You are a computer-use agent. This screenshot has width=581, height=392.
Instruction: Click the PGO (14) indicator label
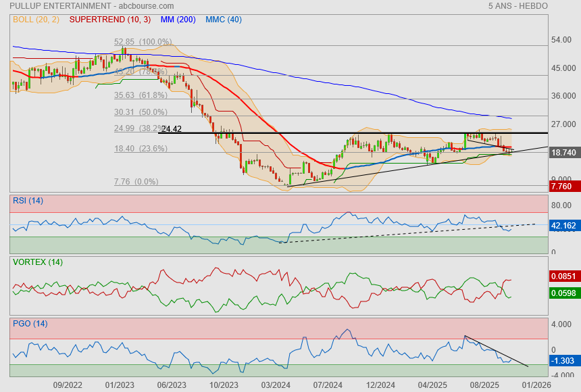[x=30, y=324]
